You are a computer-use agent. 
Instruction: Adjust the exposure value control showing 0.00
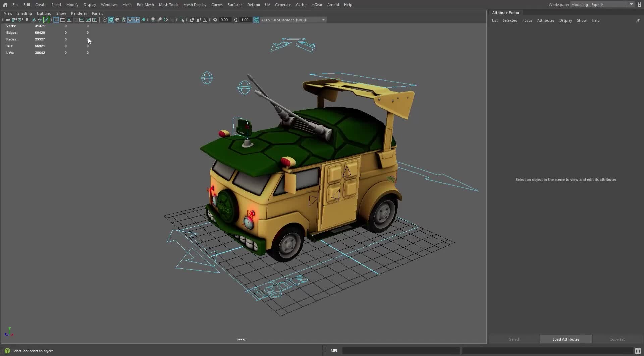(224, 20)
